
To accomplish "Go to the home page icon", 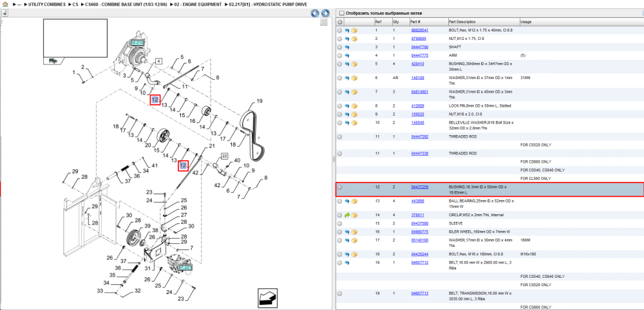I will (5, 4).
